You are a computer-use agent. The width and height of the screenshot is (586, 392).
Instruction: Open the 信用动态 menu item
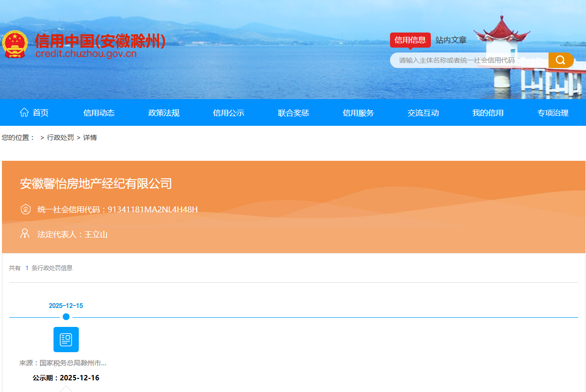click(x=99, y=113)
